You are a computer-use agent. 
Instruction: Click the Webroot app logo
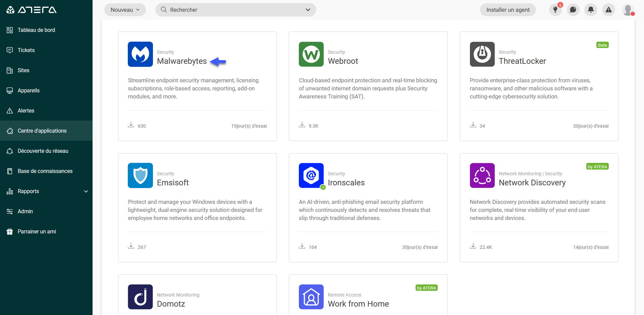tap(311, 54)
